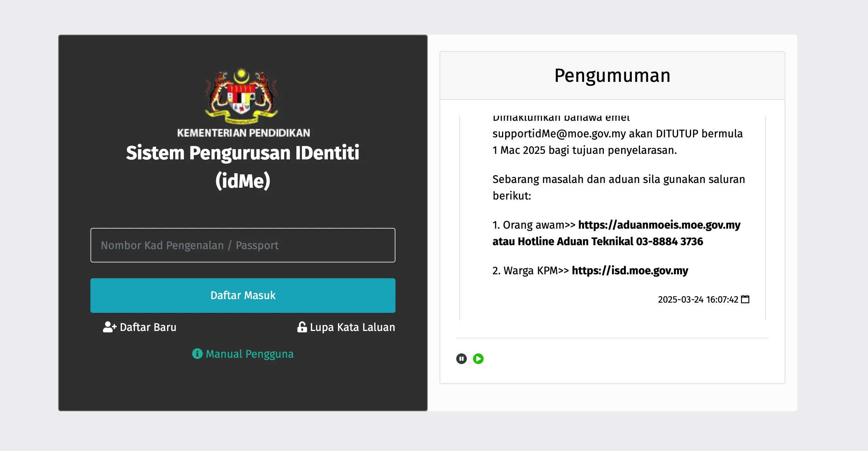Select the Pengumuman panel header
This screenshot has height=451, width=868.
(612, 75)
